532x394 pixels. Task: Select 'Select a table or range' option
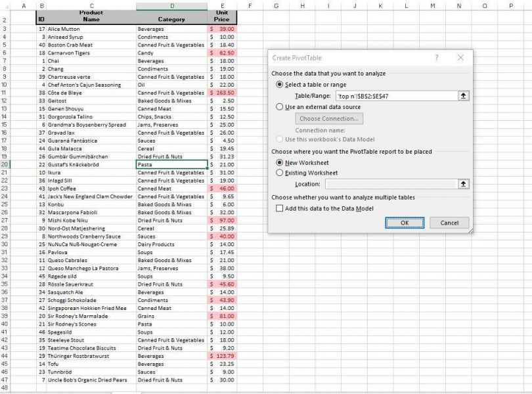278,86
